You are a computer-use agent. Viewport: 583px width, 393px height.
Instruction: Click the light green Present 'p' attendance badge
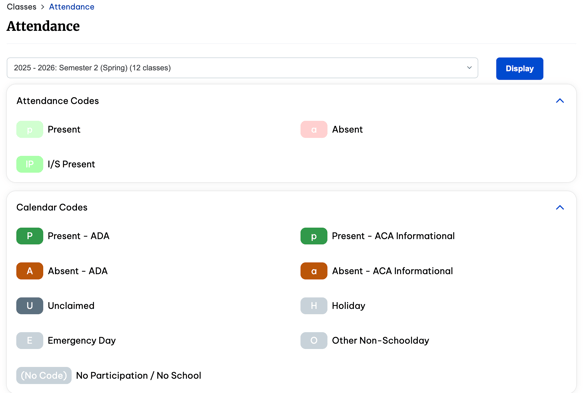coord(29,129)
